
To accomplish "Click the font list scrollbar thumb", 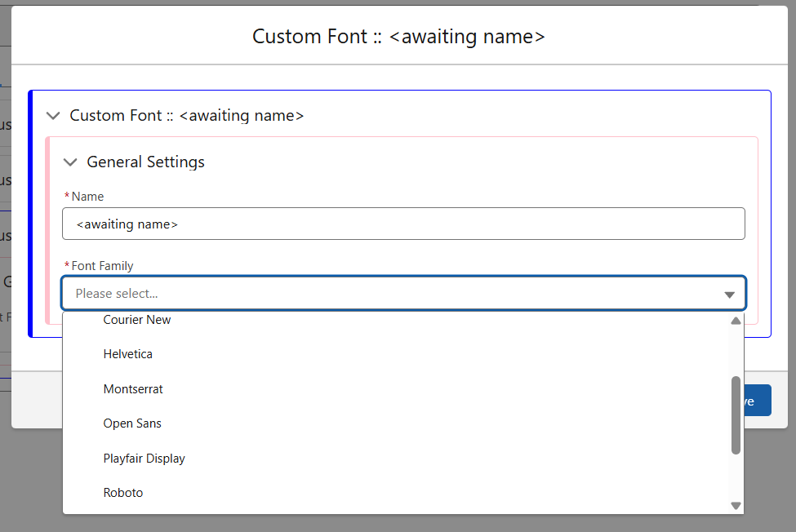I will point(736,415).
